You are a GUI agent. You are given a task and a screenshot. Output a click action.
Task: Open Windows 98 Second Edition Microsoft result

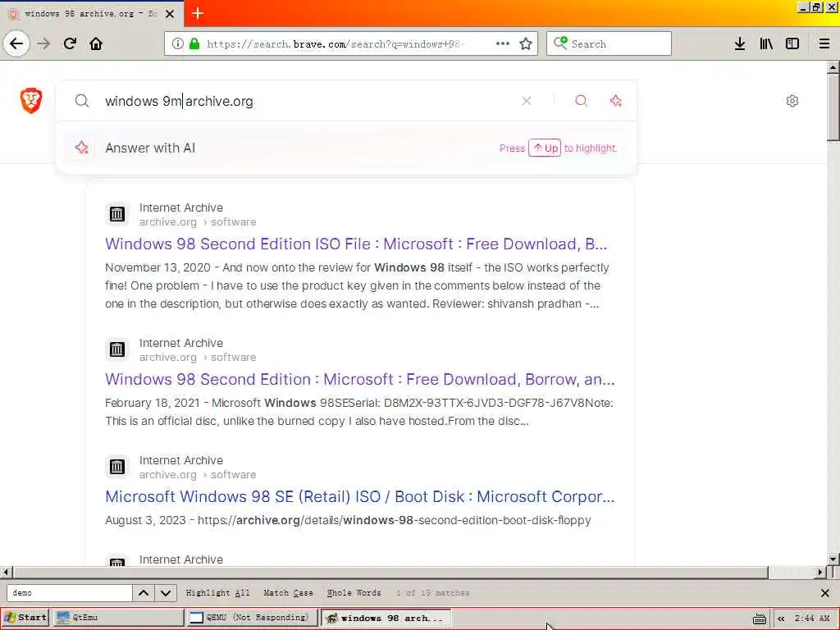(x=360, y=379)
